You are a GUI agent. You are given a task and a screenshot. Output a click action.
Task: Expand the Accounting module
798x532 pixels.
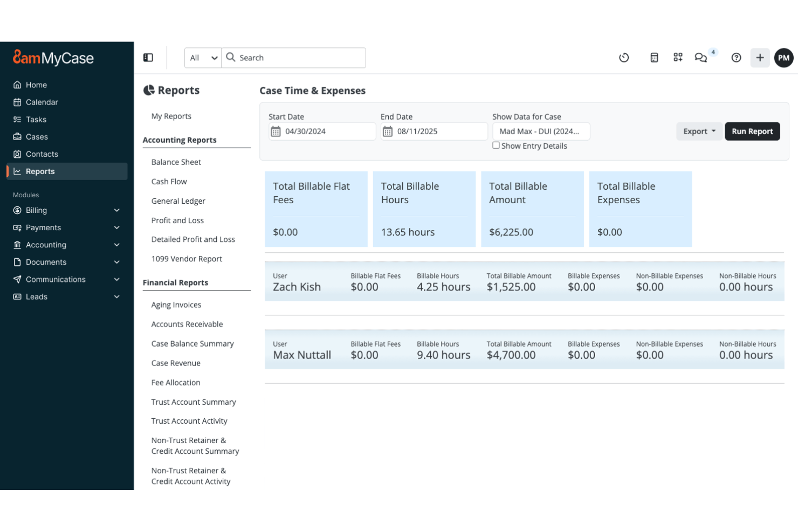point(67,245)
